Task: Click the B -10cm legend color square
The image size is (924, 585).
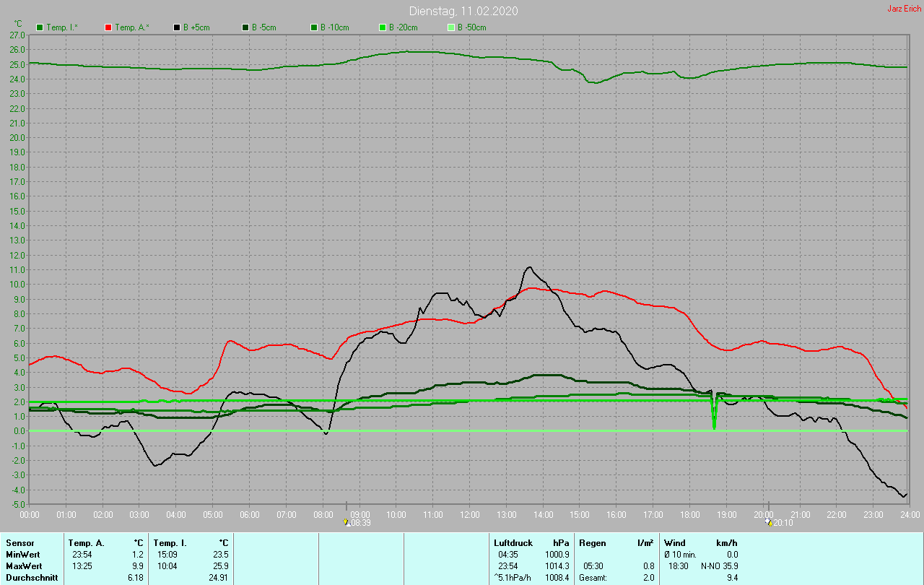Action: click(314, 27)
